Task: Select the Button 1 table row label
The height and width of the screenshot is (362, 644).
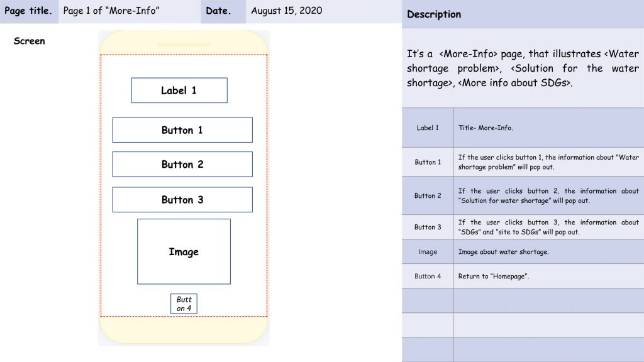Action: (428, 162)
